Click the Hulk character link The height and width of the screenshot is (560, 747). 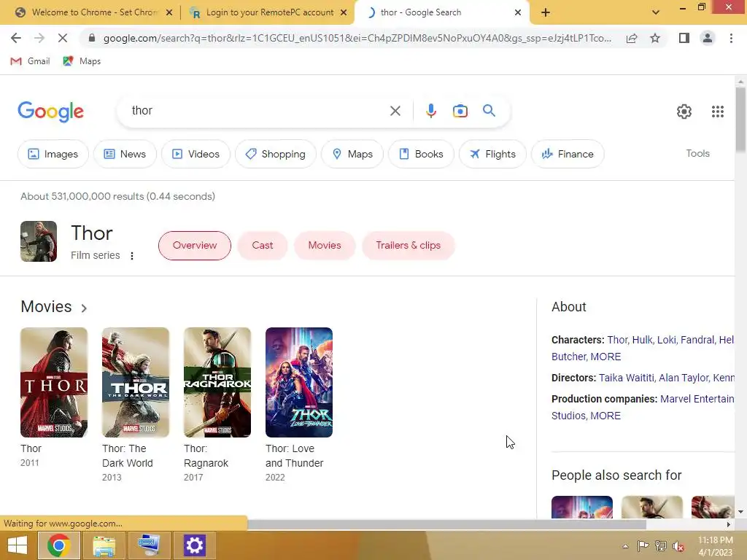click(643, 340)
